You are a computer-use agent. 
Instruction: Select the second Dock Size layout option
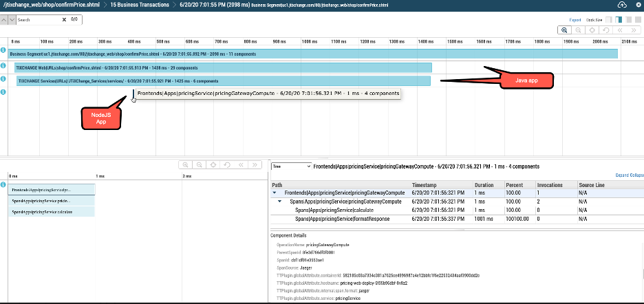tap(619, 20)
